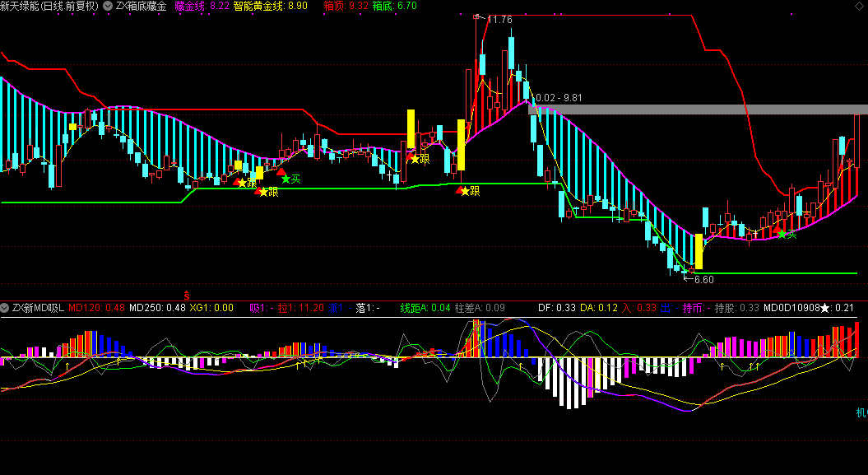The image size is (868, 475).
Task: Click the 线距A: 0.04 readout
Action: pos(425,308)
